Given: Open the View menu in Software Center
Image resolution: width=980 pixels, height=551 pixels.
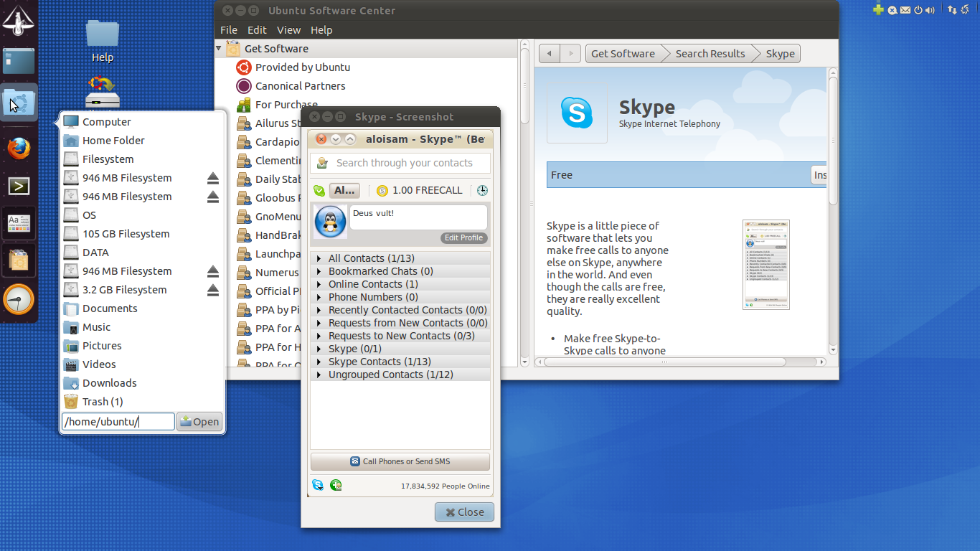Looking at the screenshot, I should click(288, 30).
